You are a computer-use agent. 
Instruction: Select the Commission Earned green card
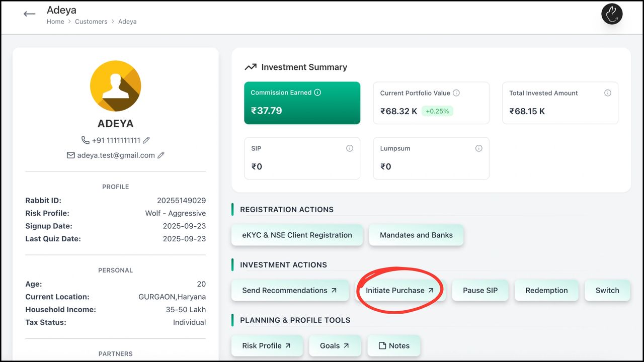302,103
